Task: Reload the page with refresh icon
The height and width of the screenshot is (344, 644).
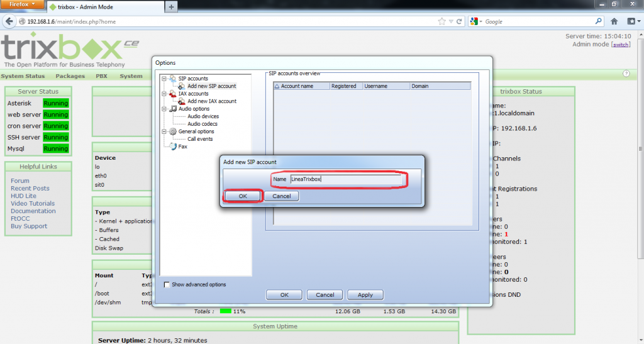Action: point(459,21)
